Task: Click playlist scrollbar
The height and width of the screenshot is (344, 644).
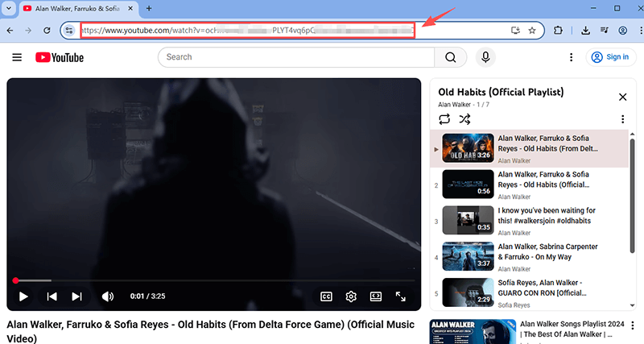Action: [632, 196]
